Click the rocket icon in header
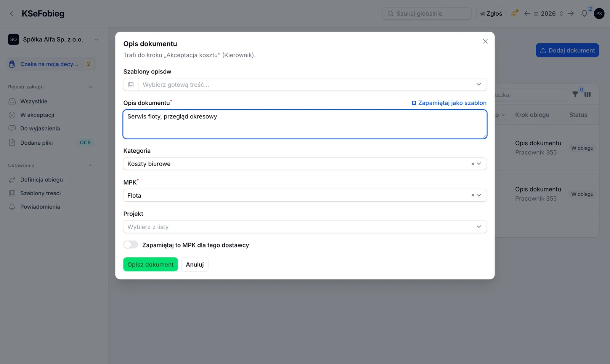Viewport: 610px width, 364px height. pyautogui.click(x=514, y=14)
